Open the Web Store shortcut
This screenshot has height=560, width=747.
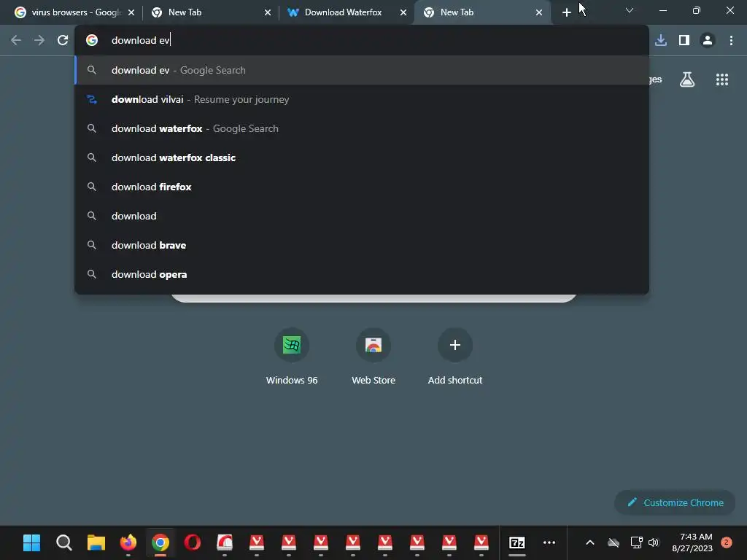pos(373,356)
